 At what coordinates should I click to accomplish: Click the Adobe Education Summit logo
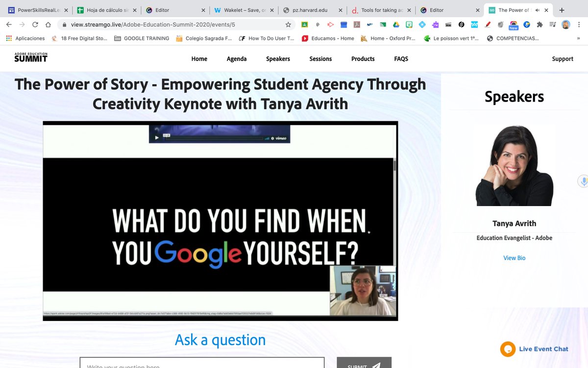[x=31, y=57]
